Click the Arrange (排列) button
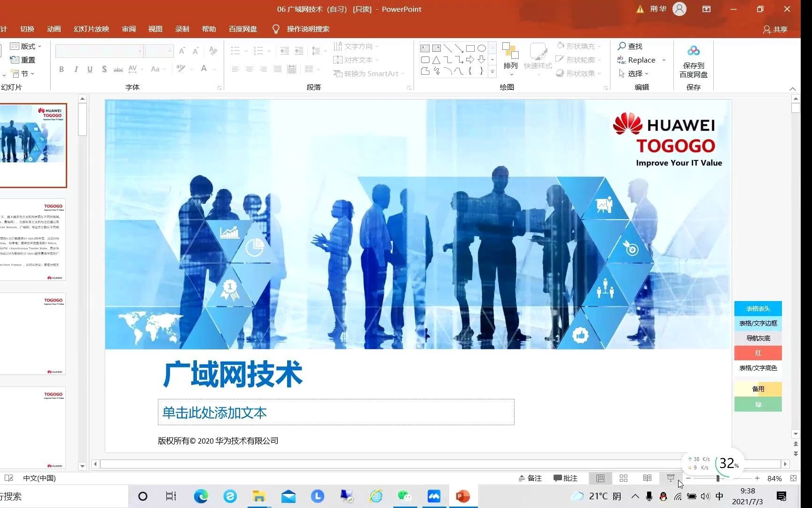 (510, 59)
